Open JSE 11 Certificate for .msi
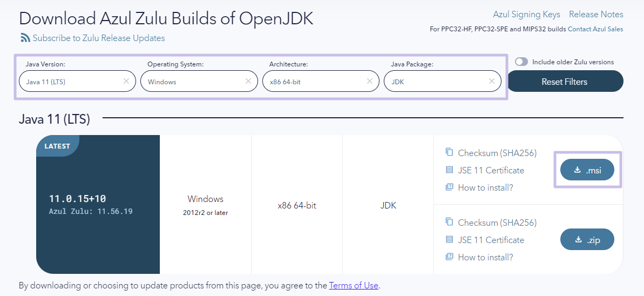 (x=491, y=170)
